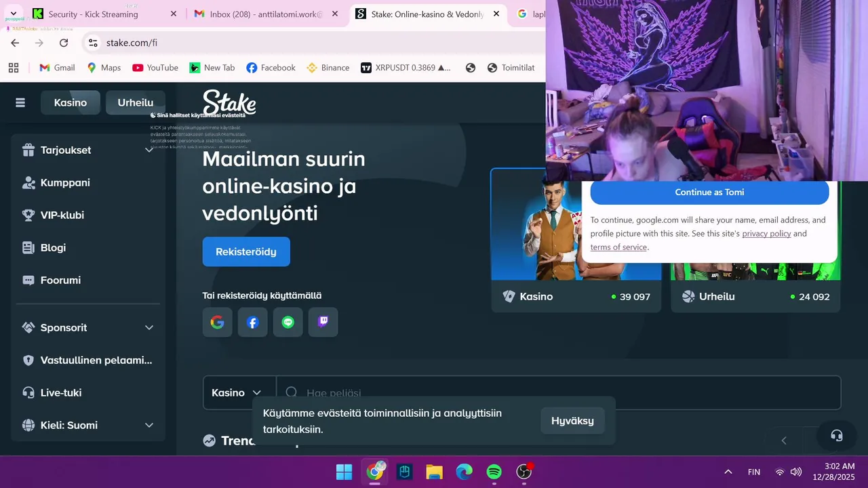Open Chrome from taskbar

[375, 472]
